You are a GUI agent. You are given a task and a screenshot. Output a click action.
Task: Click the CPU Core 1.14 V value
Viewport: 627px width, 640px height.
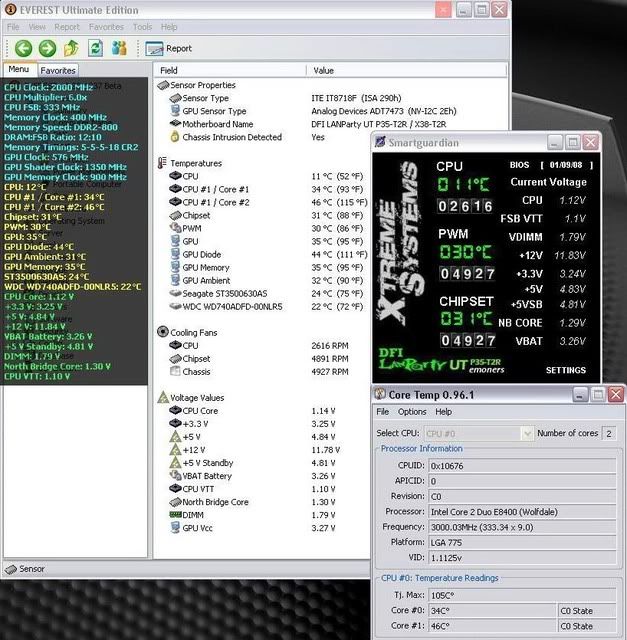pos(323,411)
